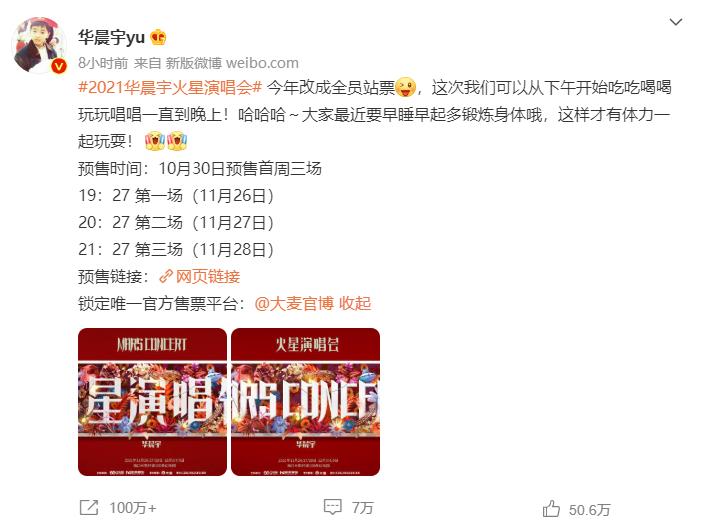Click the comment bubble icon
Viewport: 702px width, 528px height.
tap(333, 507)
